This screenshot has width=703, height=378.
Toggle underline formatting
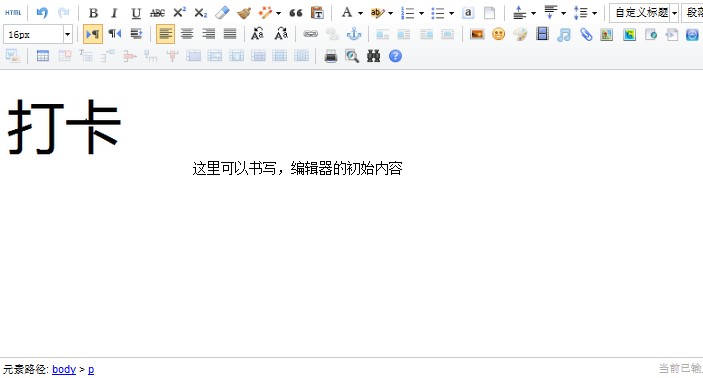point(136,13)
